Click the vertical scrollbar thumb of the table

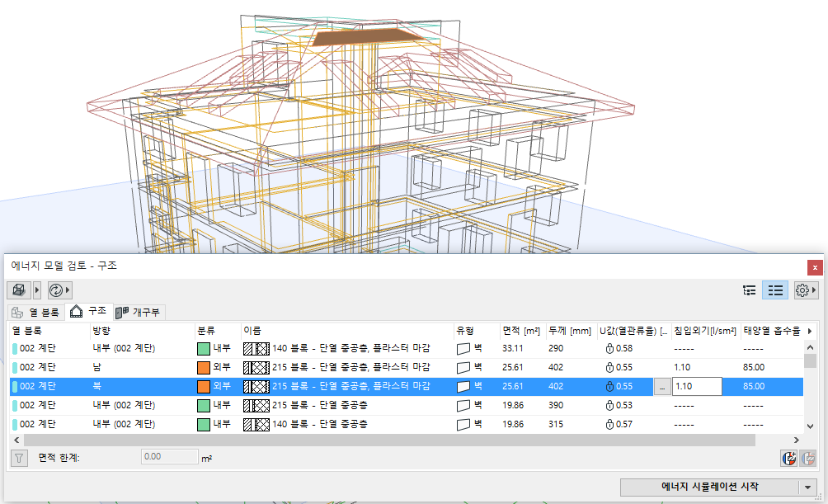pos(810,360)
